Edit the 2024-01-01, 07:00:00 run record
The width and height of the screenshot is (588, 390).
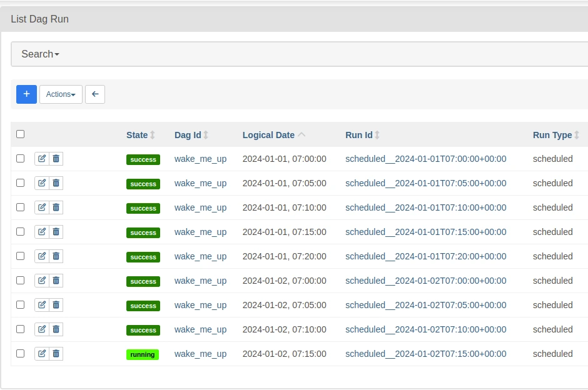42,159
